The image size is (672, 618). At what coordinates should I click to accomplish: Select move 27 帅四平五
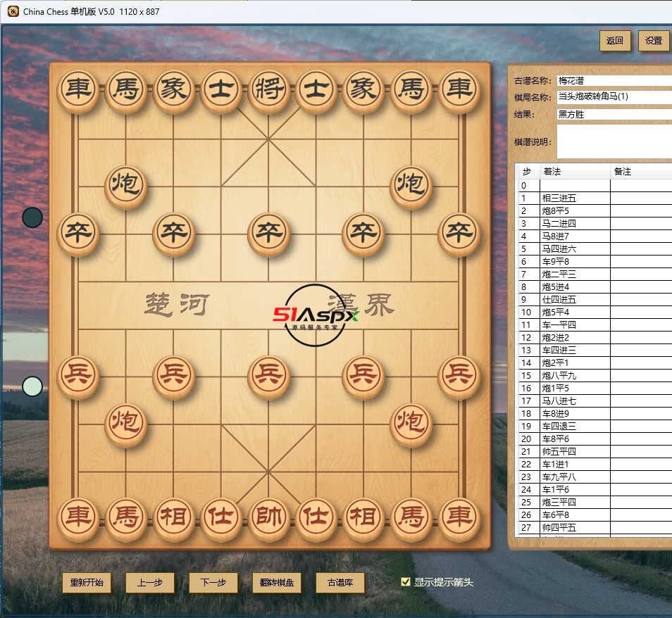point(595,528)
